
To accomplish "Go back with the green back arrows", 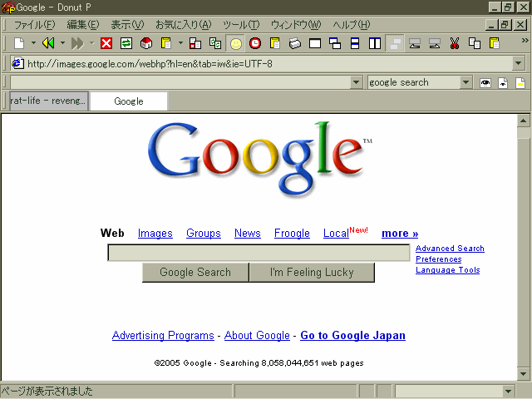I will (x=48, y=43).
